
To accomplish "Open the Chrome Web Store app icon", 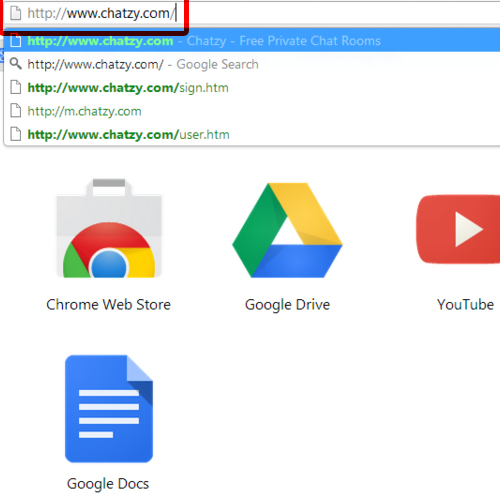I will click(109, 228).
